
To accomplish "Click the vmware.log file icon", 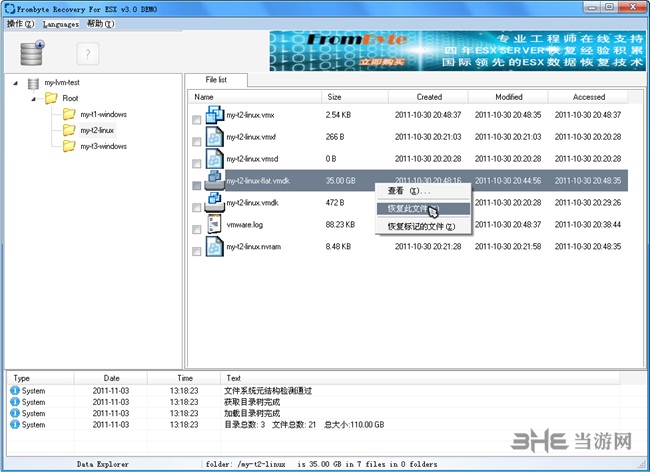I will click(x=215, y=224).
